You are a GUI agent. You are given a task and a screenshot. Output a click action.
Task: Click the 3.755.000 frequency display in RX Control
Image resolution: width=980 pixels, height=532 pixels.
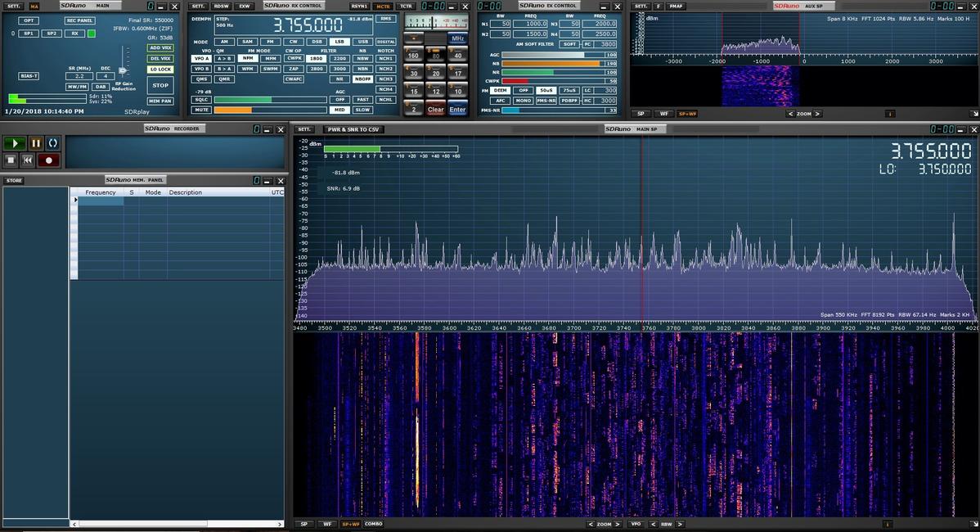(x=308, y=25)
